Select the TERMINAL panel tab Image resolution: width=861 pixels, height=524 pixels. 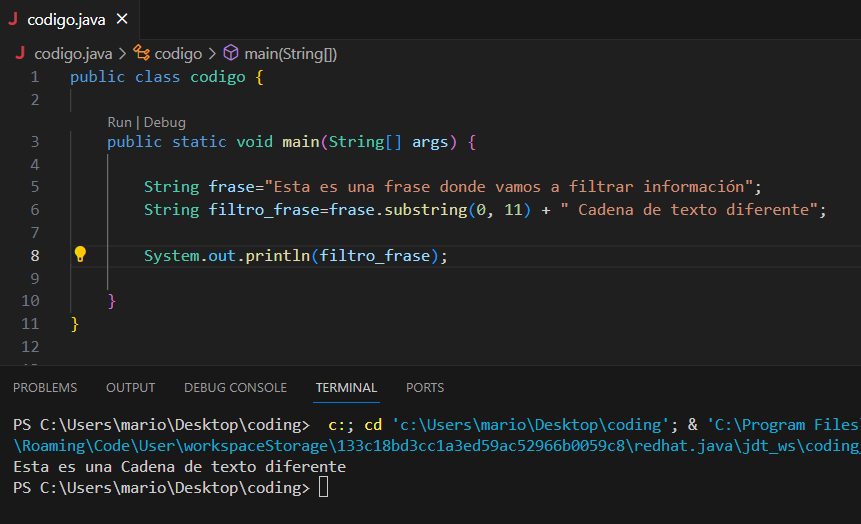click(346, 388)
